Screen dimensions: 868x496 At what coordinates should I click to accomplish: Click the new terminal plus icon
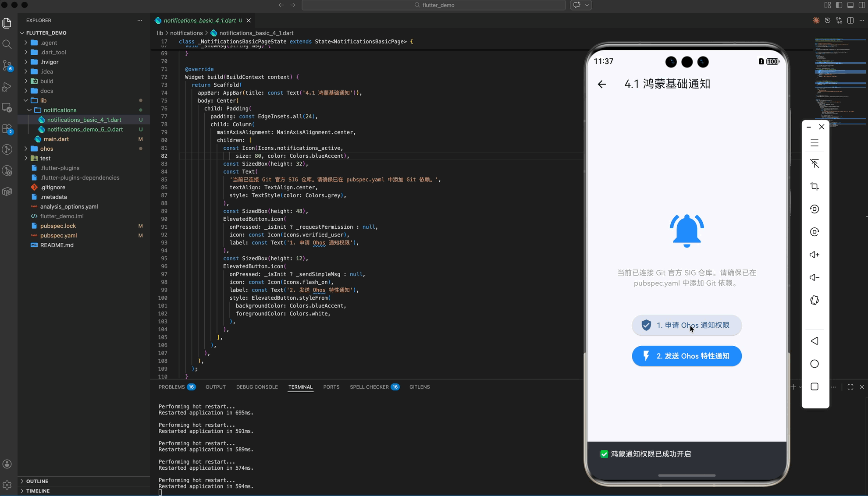[x=793, y=387]
